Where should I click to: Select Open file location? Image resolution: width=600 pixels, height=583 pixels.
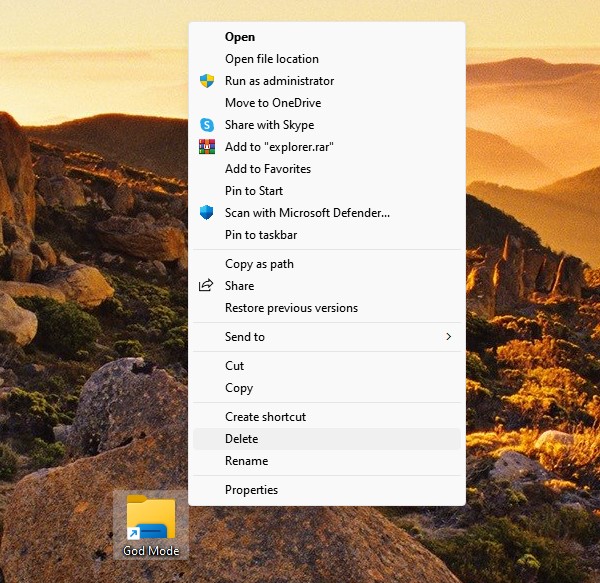point(327,59)
